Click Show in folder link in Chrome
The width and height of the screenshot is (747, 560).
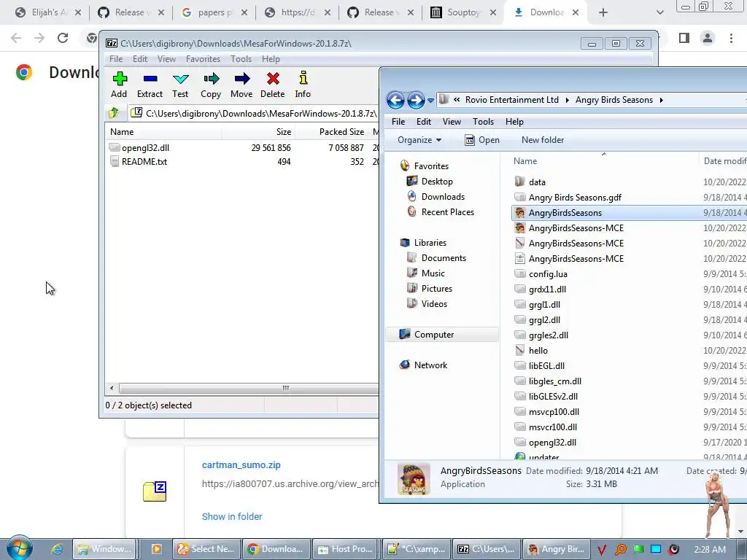click(232, 517)
